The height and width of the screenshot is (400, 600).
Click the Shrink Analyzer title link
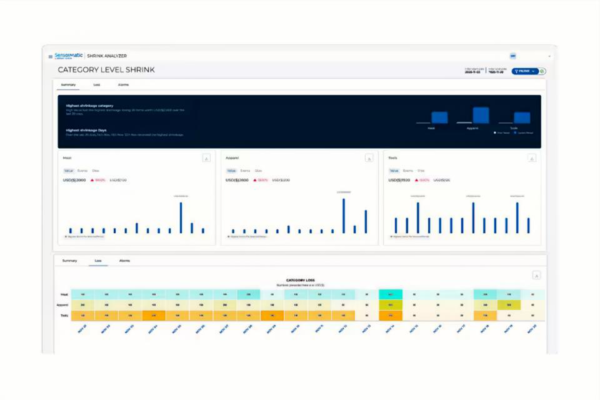point(107,56)
